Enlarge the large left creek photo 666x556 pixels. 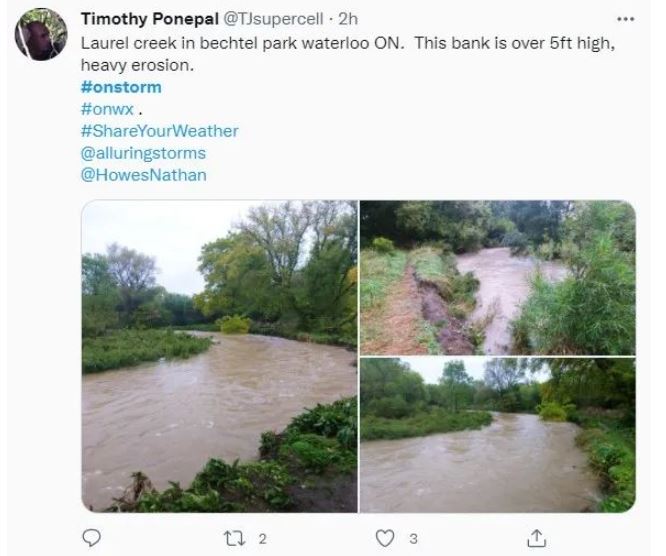click(x=218, y=356)
